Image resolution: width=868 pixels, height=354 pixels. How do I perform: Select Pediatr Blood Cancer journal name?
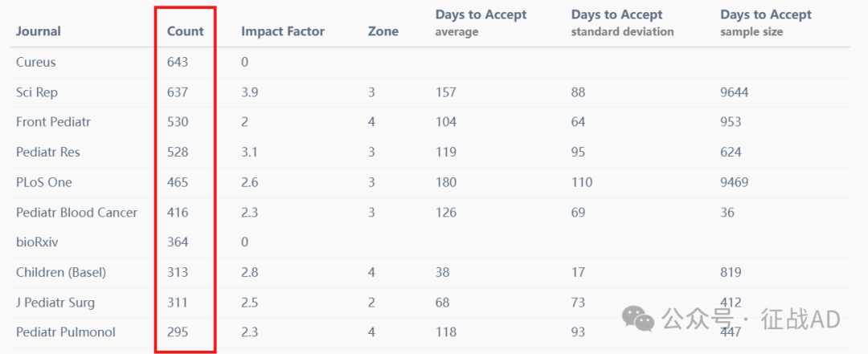(77, 212)
